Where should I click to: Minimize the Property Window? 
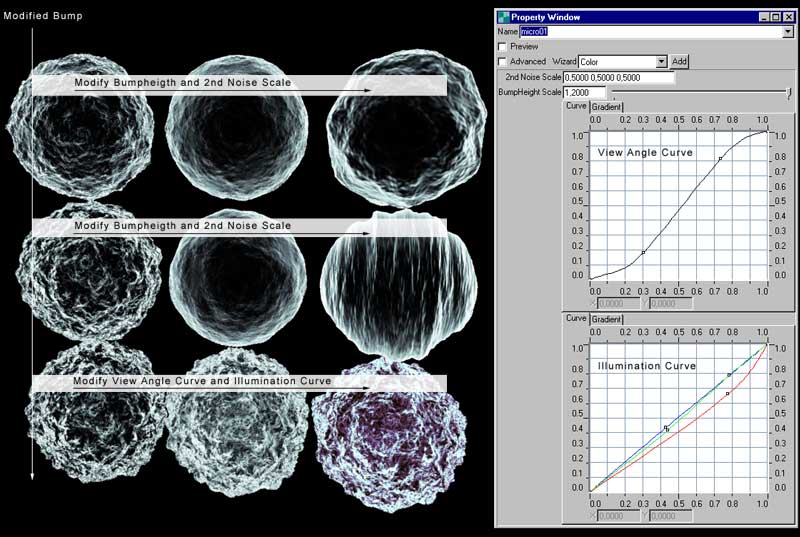point(764,17)
